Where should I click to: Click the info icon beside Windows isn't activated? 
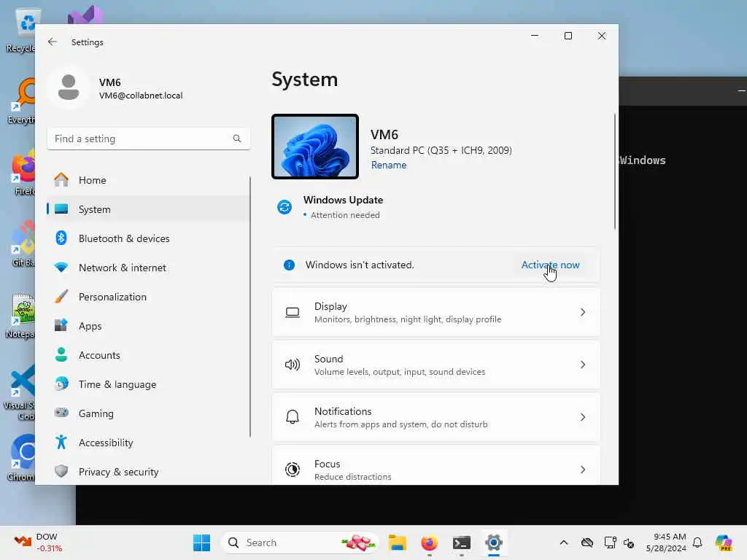coord(289,265)
